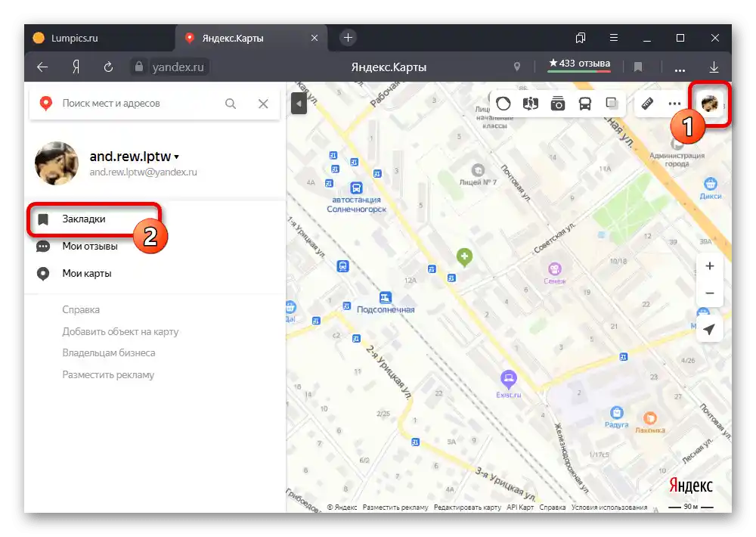Click the lock icon in the address bar

139,67
